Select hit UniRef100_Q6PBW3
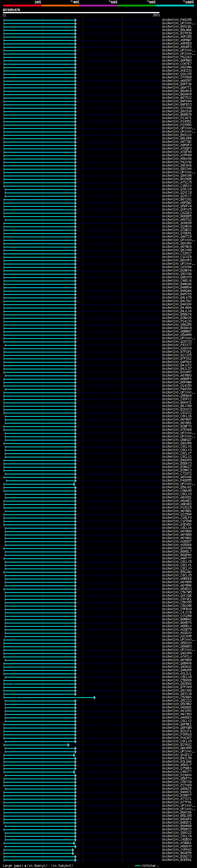Screen dimensions: 197x868 tap(177, 61)
